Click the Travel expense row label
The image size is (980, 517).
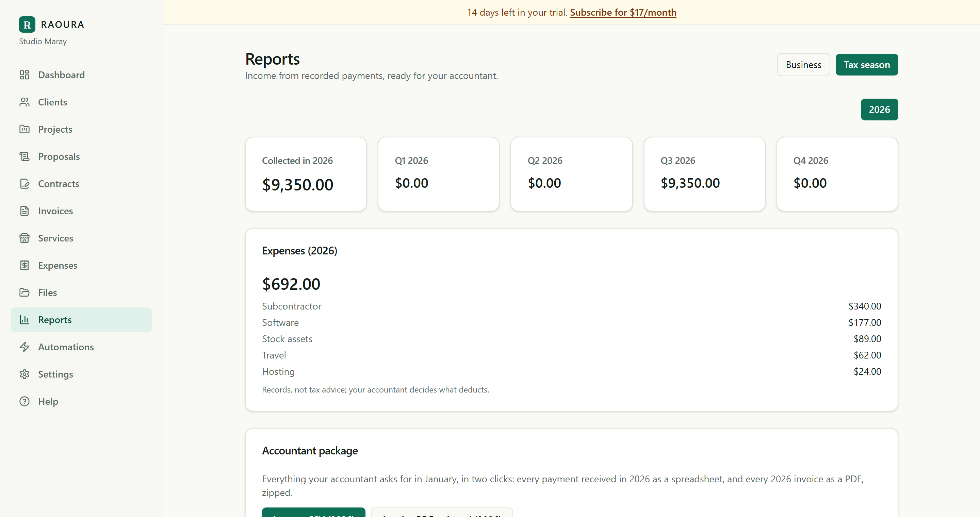tap(274, 355)
